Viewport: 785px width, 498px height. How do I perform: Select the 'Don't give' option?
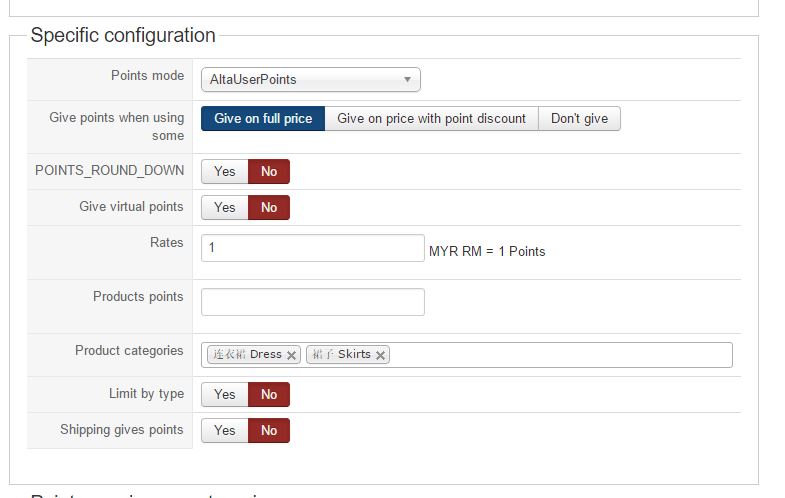pyautogui.click(x=579, y=119)
